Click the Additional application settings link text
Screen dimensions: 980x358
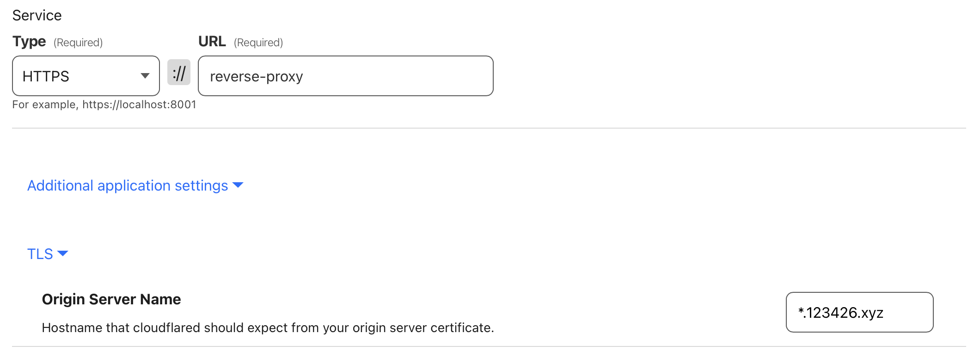[128, 185]
